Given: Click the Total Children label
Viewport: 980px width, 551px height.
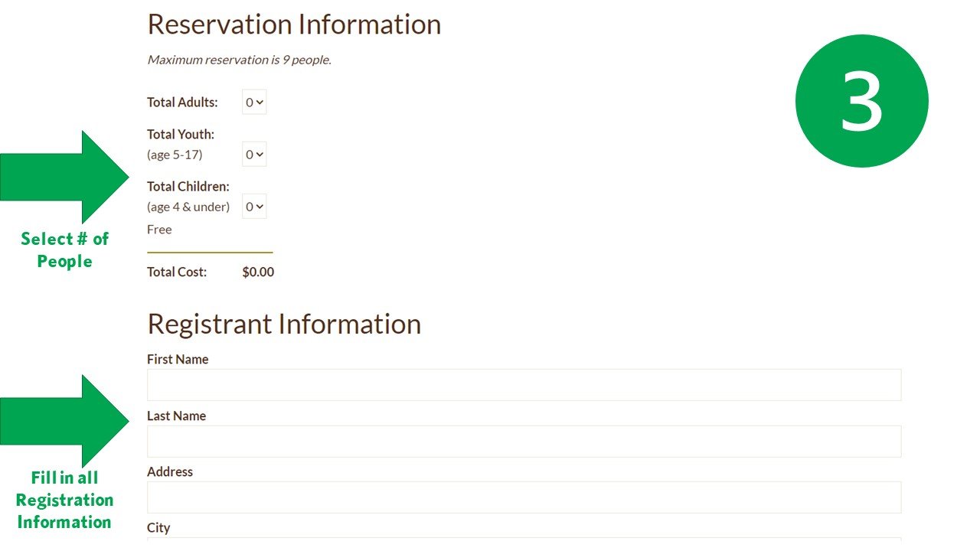Looking at the screenshot, I should [x=188, y=186].
